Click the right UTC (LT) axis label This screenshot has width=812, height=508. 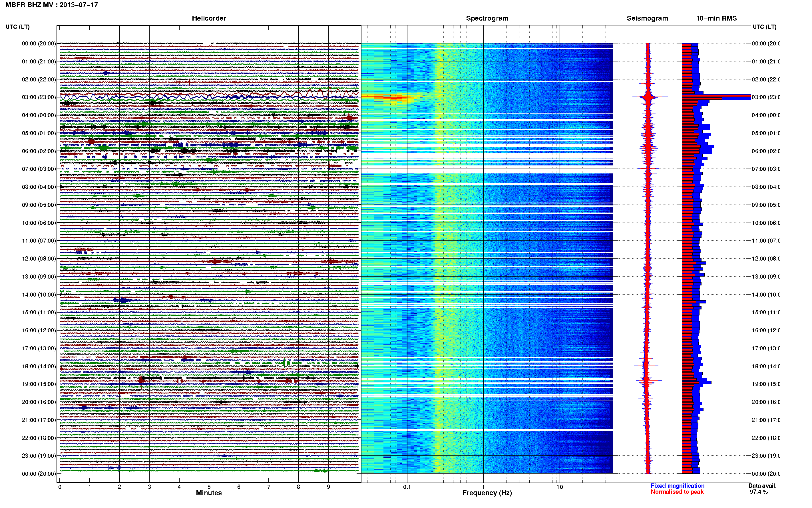pyautogui.click(x=764, y=27)
